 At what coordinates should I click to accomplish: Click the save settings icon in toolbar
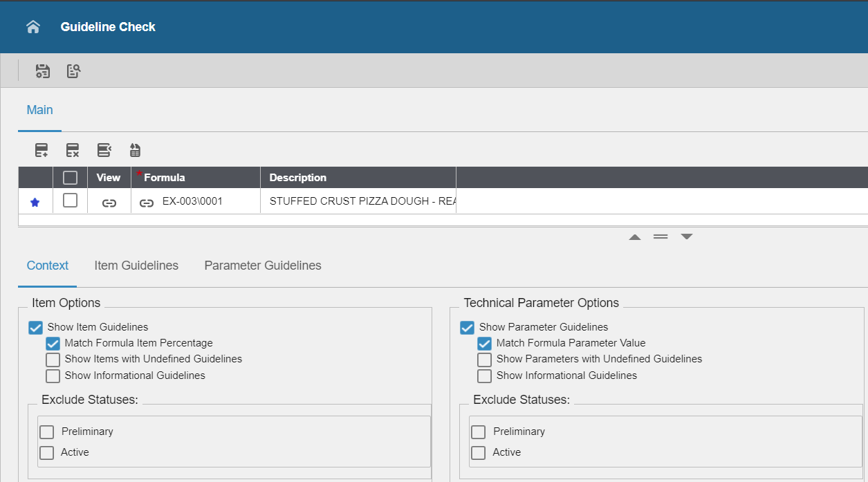click(x=43, y=71)
